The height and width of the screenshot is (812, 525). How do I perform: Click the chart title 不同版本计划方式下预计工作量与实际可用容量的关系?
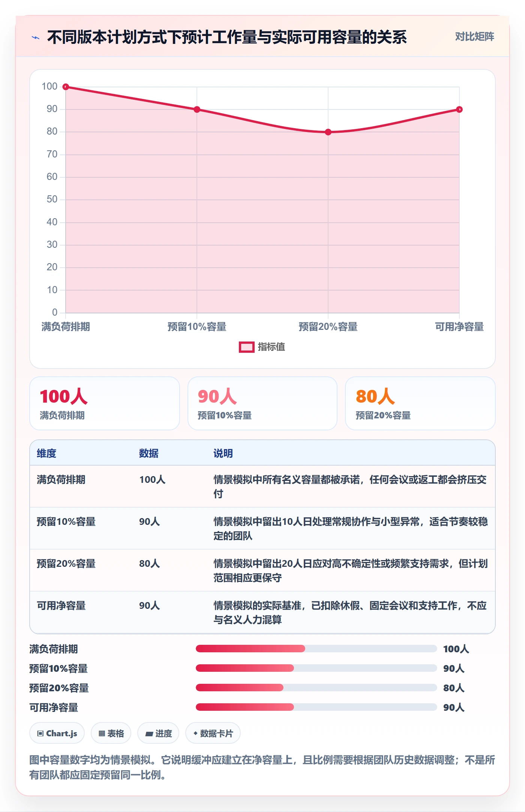227,37
